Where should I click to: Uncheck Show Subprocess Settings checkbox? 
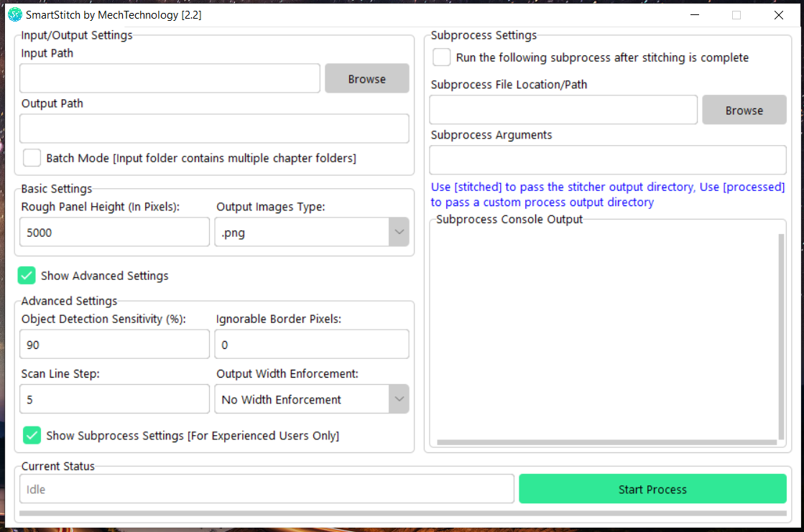(x=32, y=435)
